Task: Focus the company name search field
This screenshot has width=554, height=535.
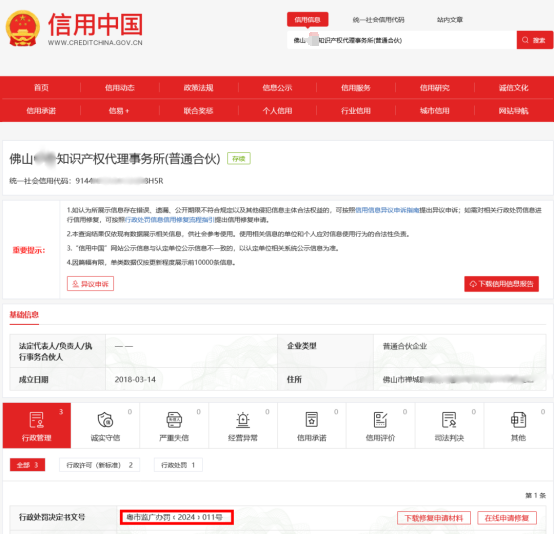Action: (x=402, y=40)
